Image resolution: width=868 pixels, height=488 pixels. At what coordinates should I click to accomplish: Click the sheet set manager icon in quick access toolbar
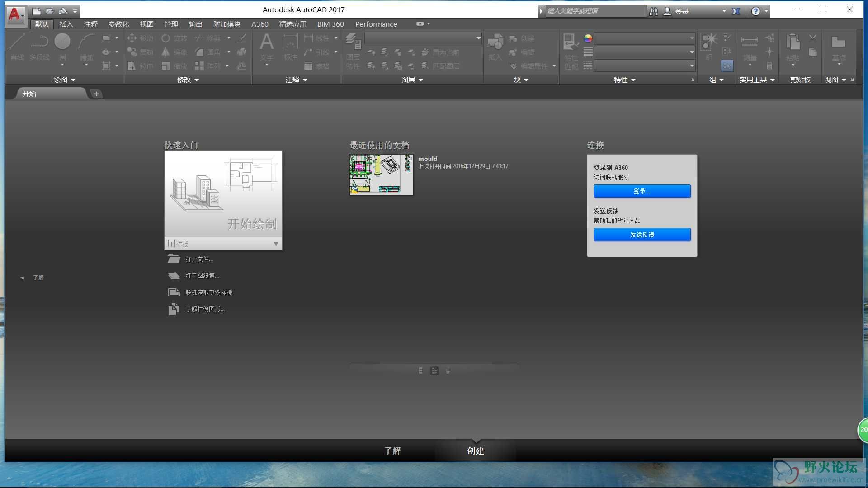[x=63, y=11]
